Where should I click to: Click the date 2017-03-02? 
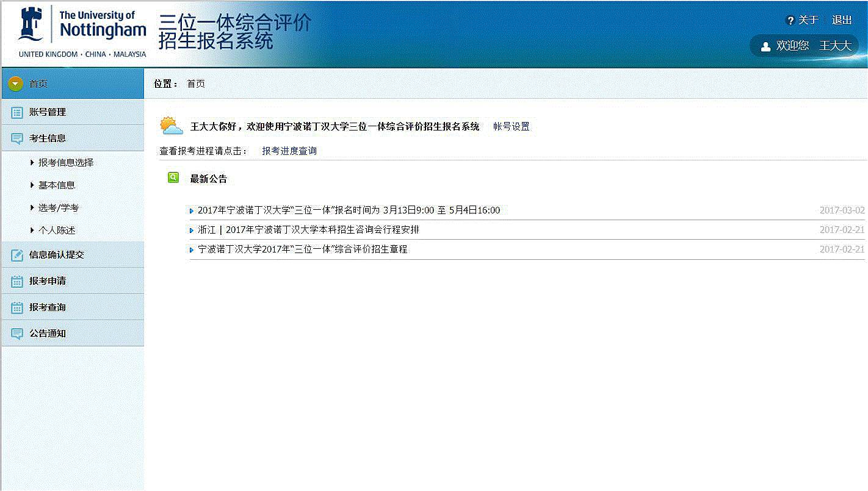point(842,211)
